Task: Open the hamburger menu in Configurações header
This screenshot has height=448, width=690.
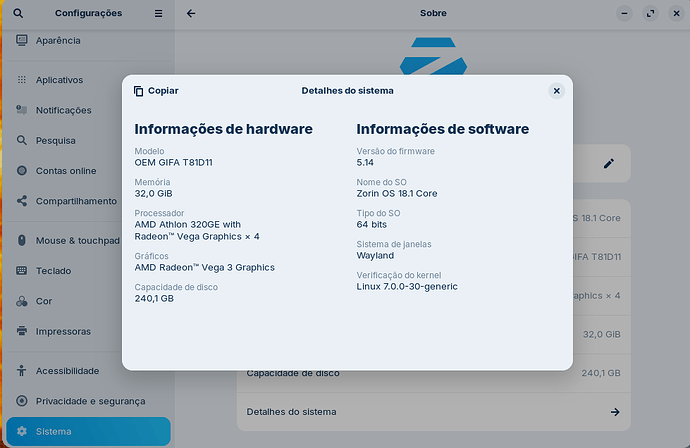Action: click(158, 14)
